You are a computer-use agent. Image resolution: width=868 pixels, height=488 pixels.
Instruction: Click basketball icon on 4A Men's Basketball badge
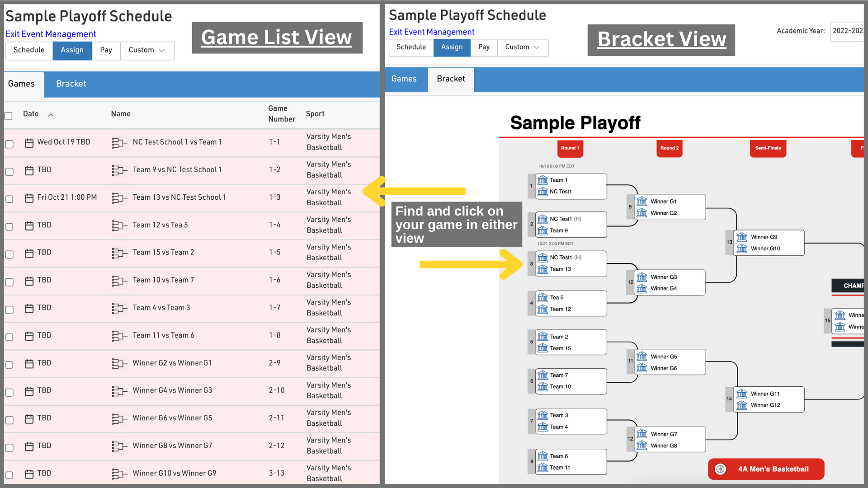click(720, 469)
